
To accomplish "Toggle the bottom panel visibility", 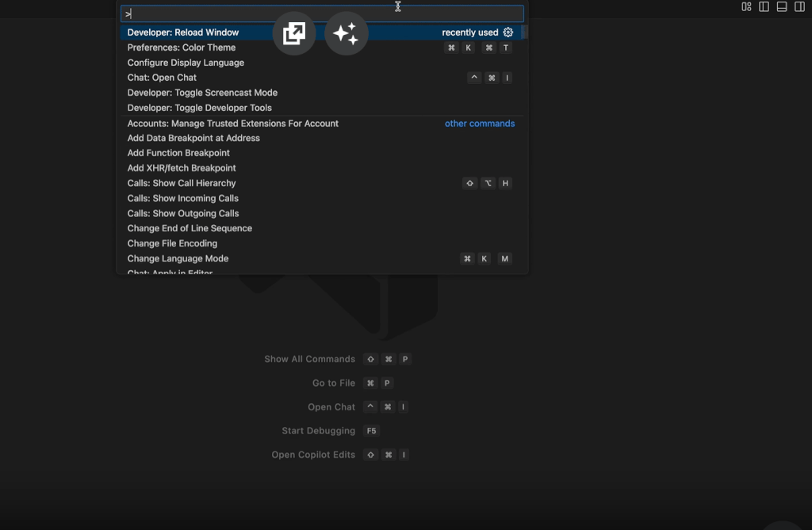I will 782,6.
